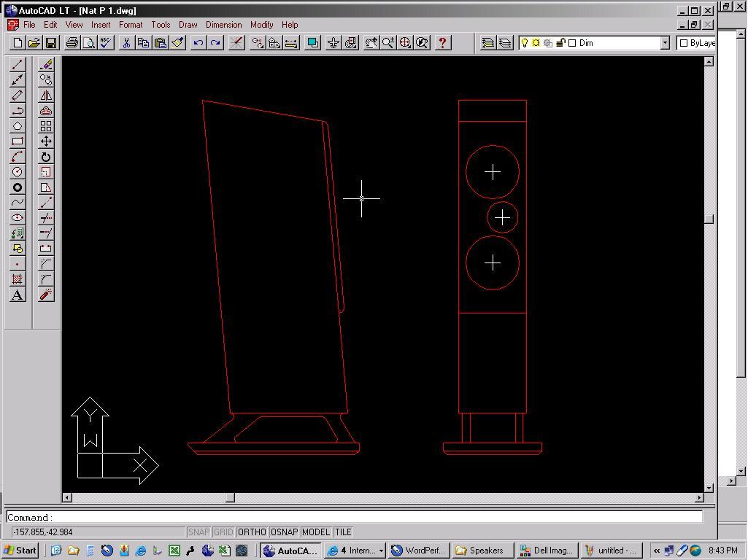Click the Dim layer color swatch

pos(572,43)
